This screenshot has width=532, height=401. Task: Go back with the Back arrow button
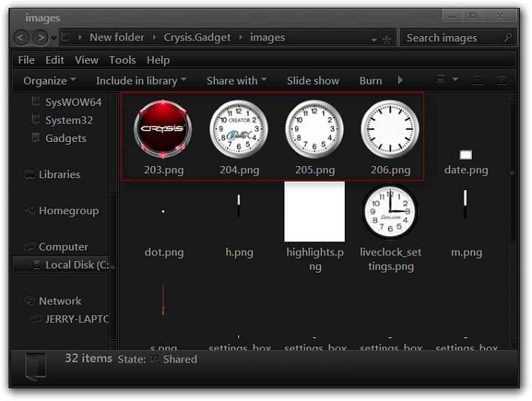(x=21, y=38)
